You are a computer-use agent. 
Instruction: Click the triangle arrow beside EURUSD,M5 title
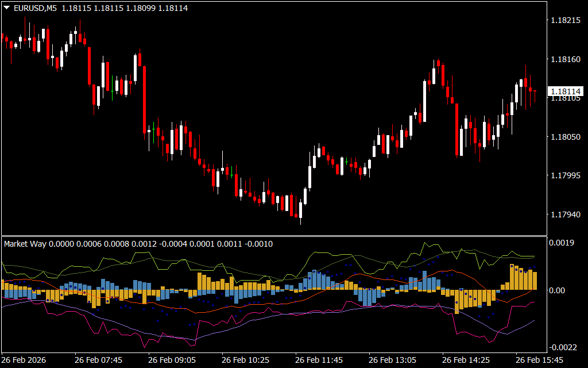tap(7, 8)
